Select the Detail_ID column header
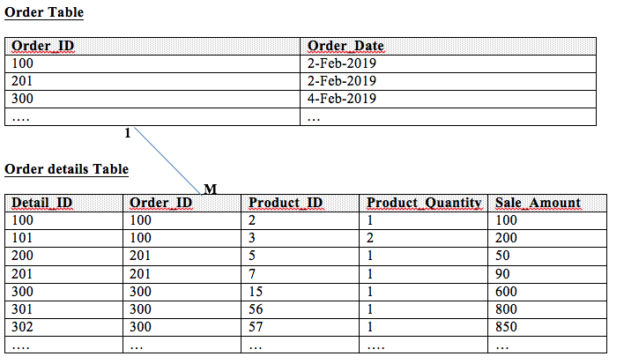Image resolution: width=624 pixels, height=364 pixels. (42, 203)
